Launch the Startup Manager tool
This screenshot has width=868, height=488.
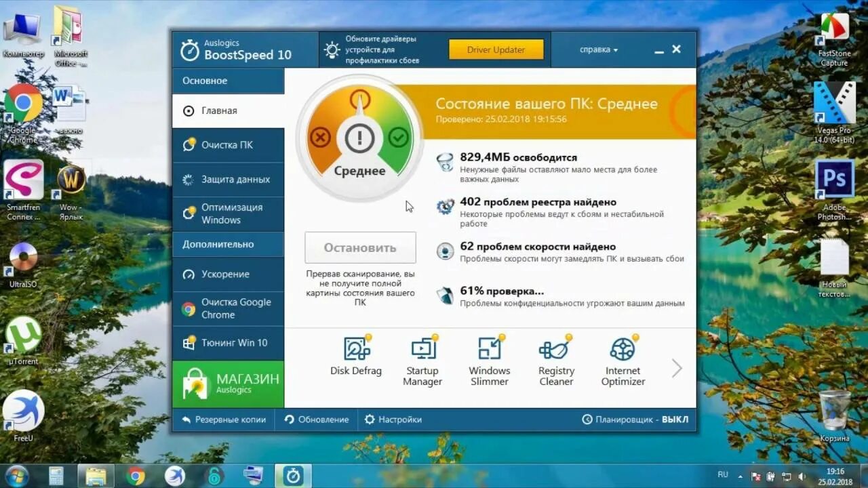[x=423, y=349]
